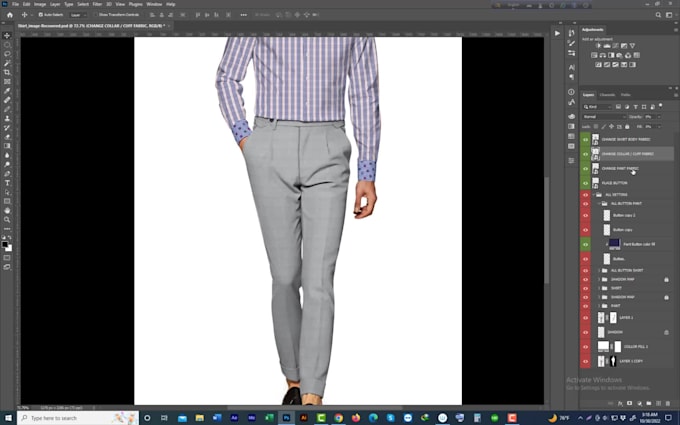Image resolution: width=680 pixels, height=425 pixels.
Task: Select the Zoom tool in the toolbox
Action: [x=7, y=219]
